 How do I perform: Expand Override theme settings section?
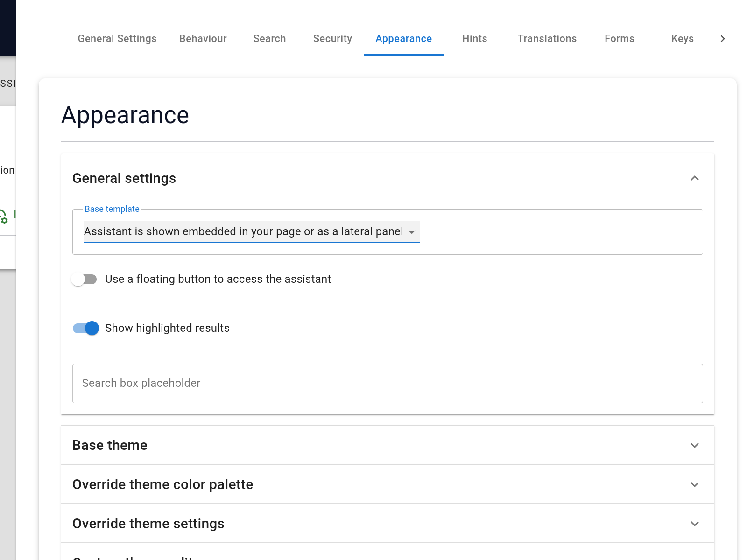tap(388, 524)
